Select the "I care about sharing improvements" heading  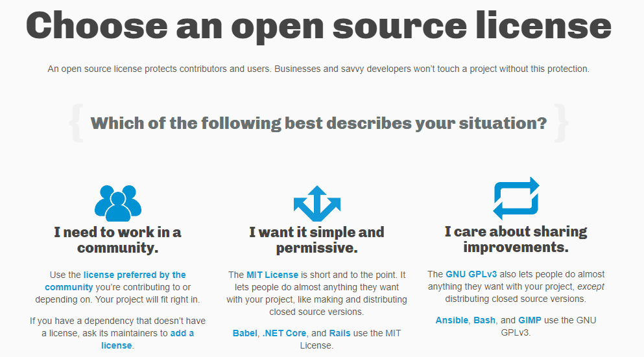[516, 239]
